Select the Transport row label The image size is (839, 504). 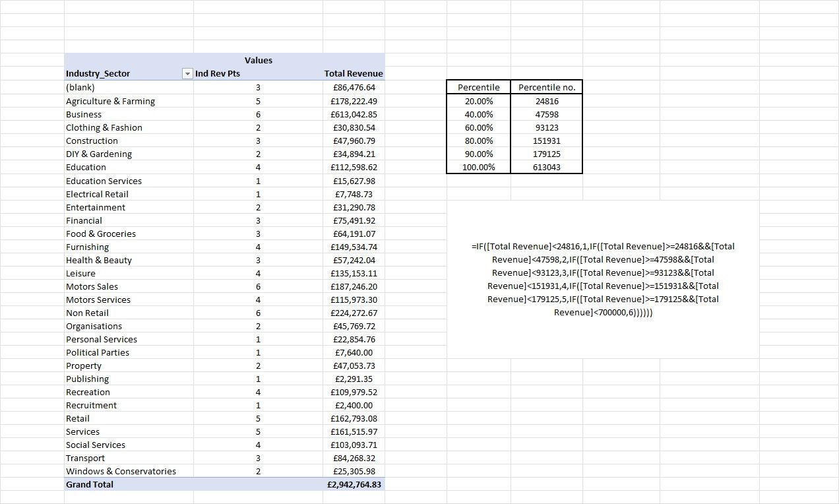[x=129, y=458]
